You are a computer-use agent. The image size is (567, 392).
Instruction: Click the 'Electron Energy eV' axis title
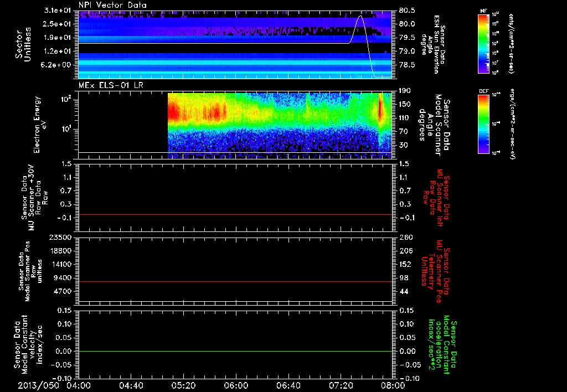click(40, 125)
